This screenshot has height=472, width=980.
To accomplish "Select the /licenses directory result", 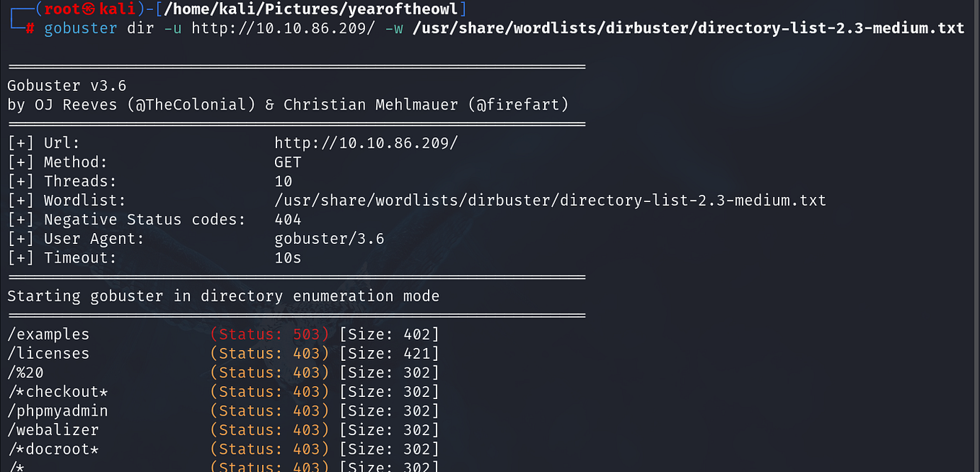I will (48, 353).
